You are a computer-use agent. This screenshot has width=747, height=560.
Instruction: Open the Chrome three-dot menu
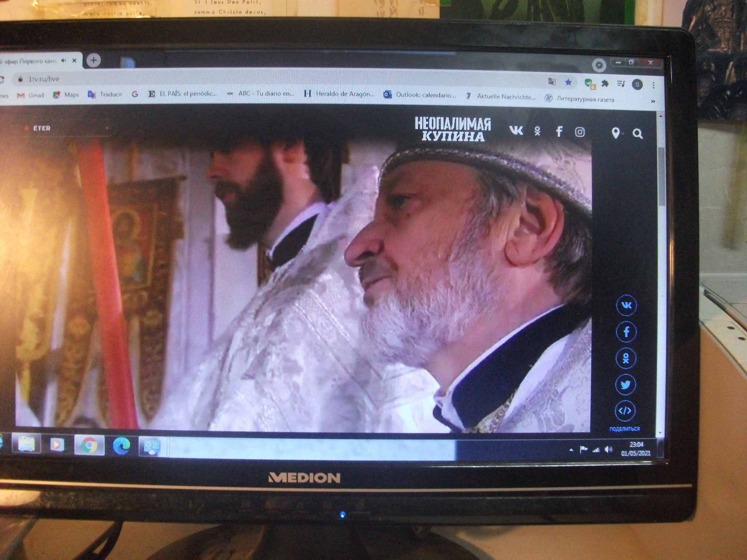[x=653, y=85]
